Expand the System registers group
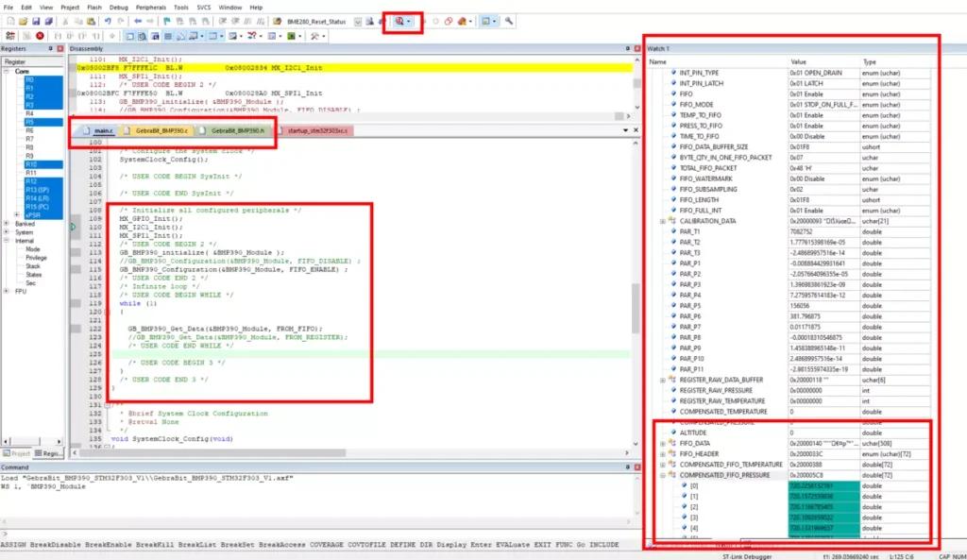 7,232
